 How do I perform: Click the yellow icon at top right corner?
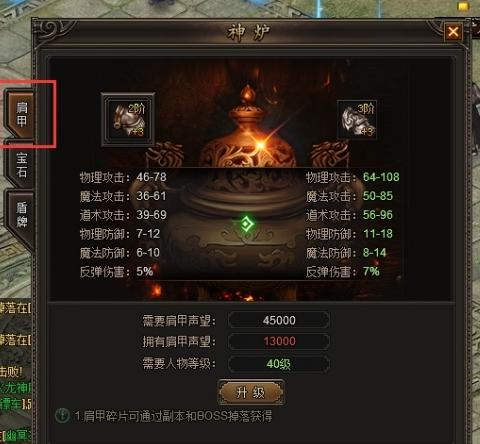point(463,6)
